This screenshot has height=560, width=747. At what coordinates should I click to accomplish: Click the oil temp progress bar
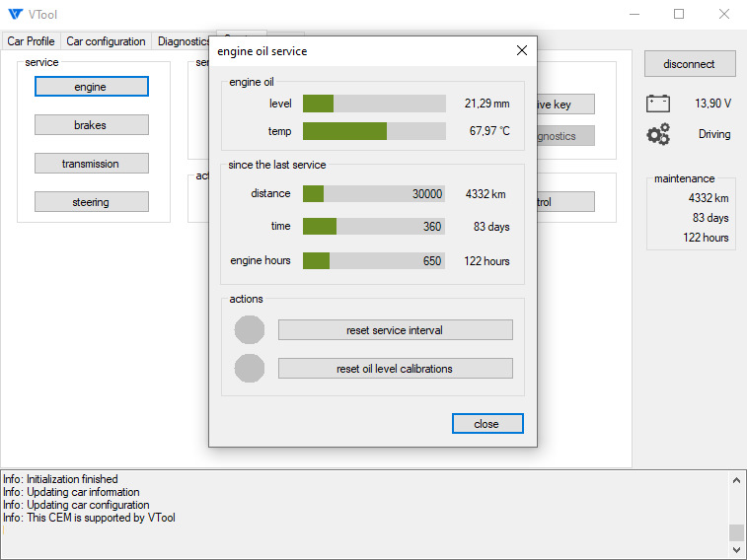tap(374, 131)
